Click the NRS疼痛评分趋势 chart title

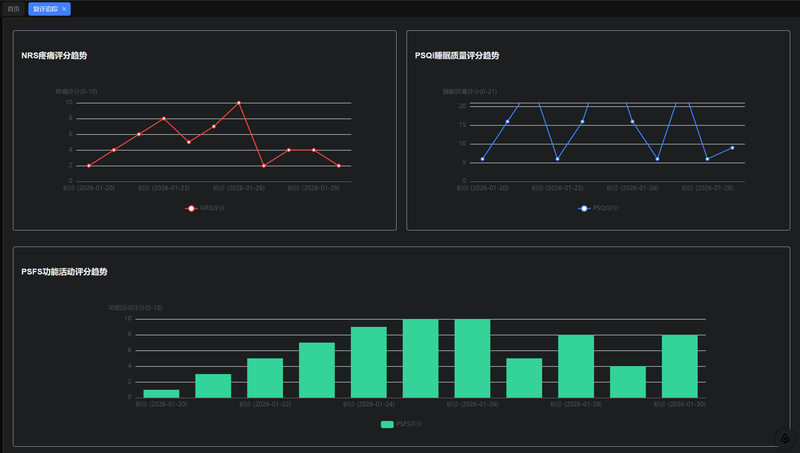point(54,56)
